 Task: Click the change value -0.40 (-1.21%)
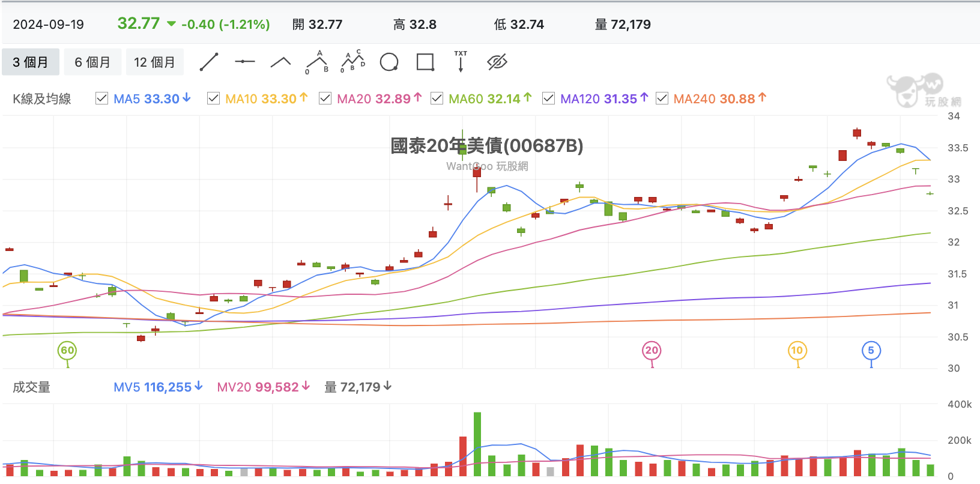point(225,25)
